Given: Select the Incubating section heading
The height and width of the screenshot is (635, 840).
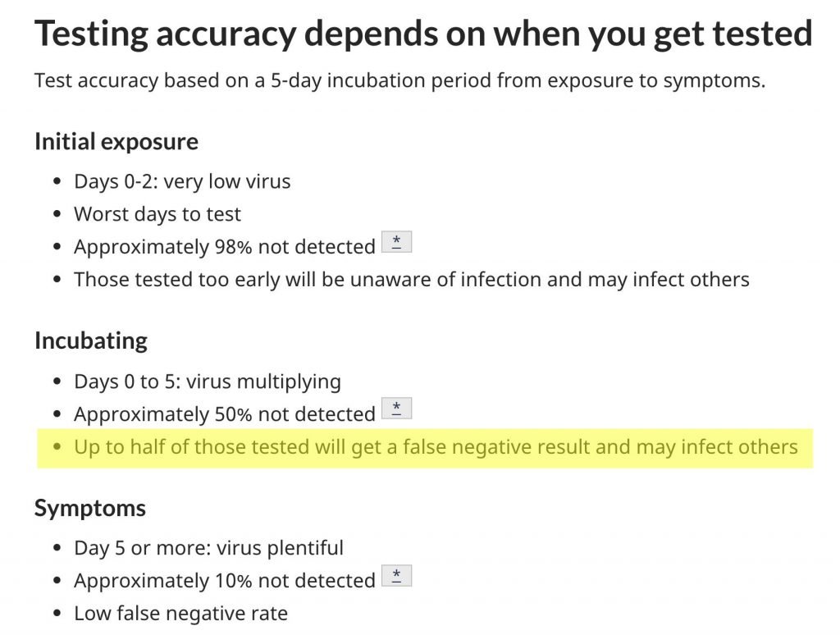Looking at the screenshot, I should (91, 340).
